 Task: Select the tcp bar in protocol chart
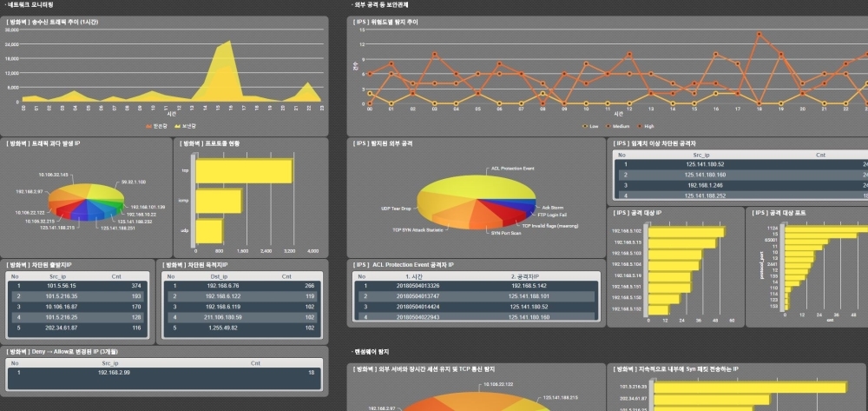pyautogui.click(x=244, y=171)
